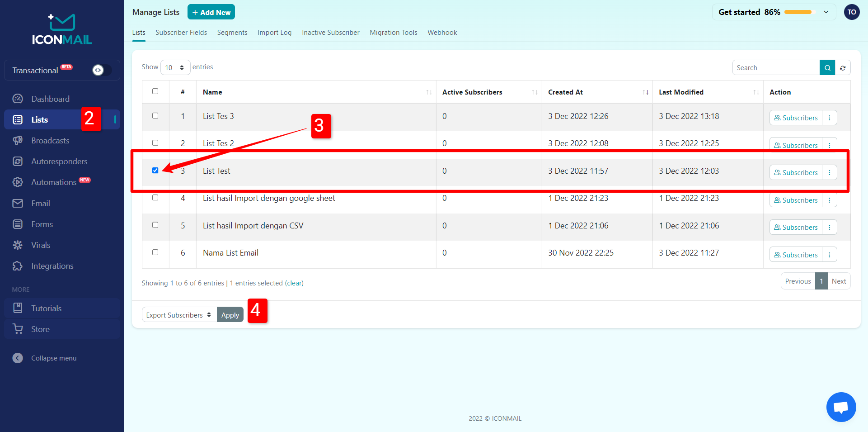Expand the Get started progress chevron
The image size is (868, 432).
pyautogui.click(x=826, y=12)
